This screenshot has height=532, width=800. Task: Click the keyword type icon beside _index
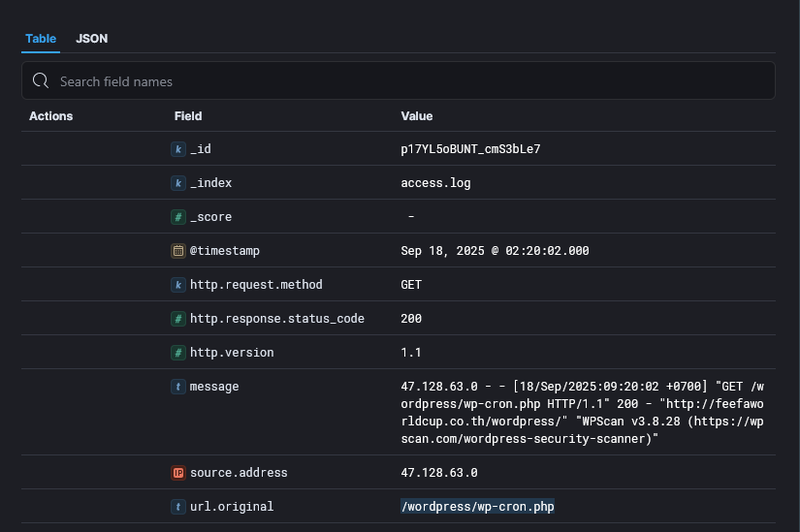pos(178,183)
